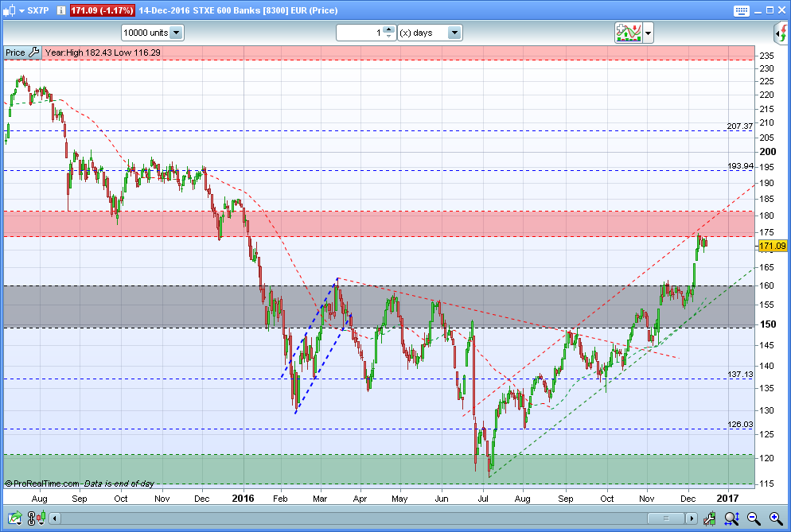Click the zoom in magnifier icon
Viewport: 791px width, 532px height.
776,518
